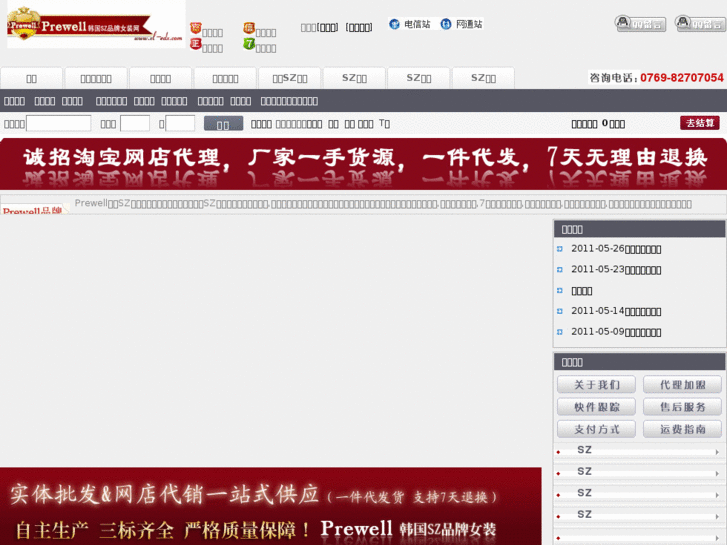Open the 2011-05-26 news item
The width and height of the screenshot is (727, 545).
(616, 249)
